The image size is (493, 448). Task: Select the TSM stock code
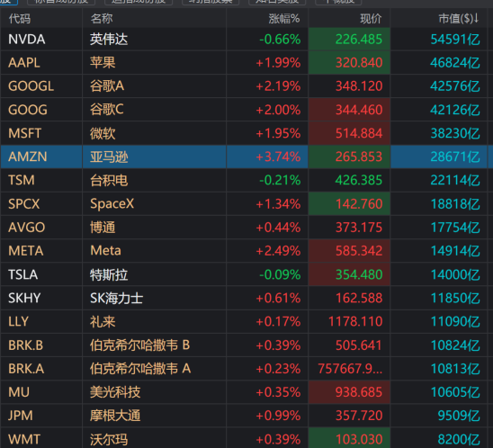click(21, 180)
